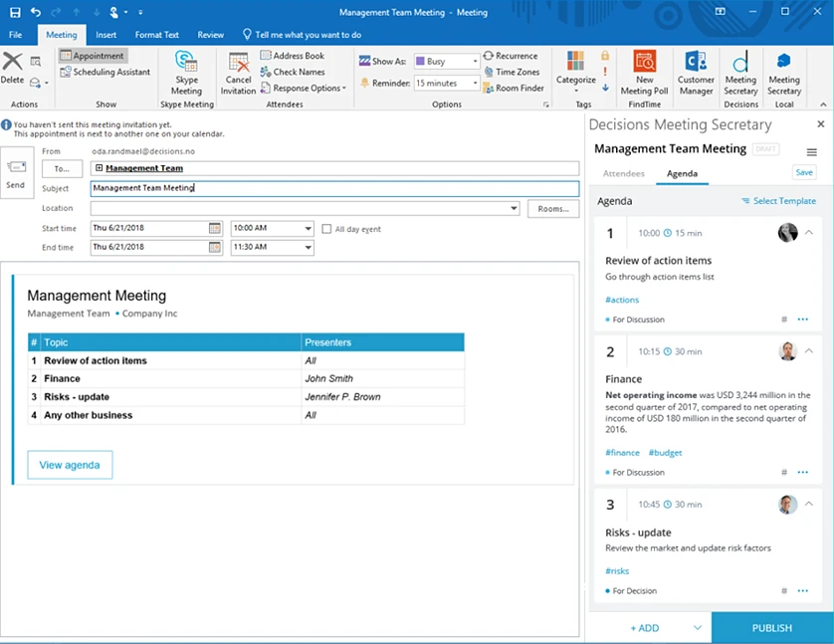The width and height of the screenshot is (834, 644).
Task: Click the #risks tag
Action: coord(617,571)
